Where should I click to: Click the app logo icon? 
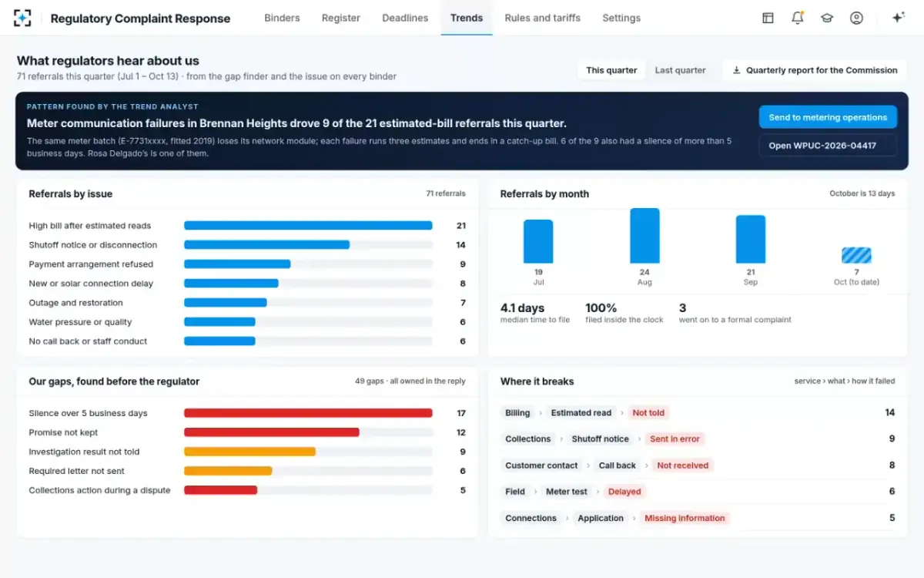[x=22, y=18]
